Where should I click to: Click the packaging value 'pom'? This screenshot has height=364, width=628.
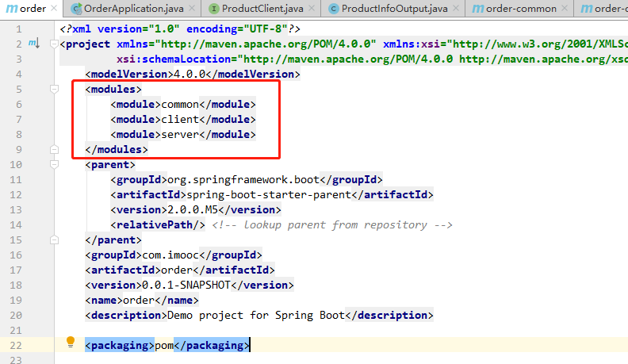[x=164, y=346]
